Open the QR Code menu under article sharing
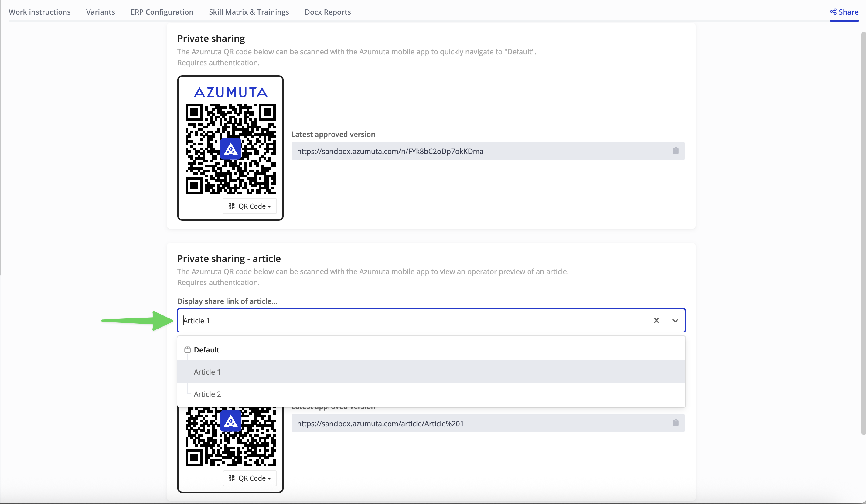The image size is (866, 504). pos(250,478)
